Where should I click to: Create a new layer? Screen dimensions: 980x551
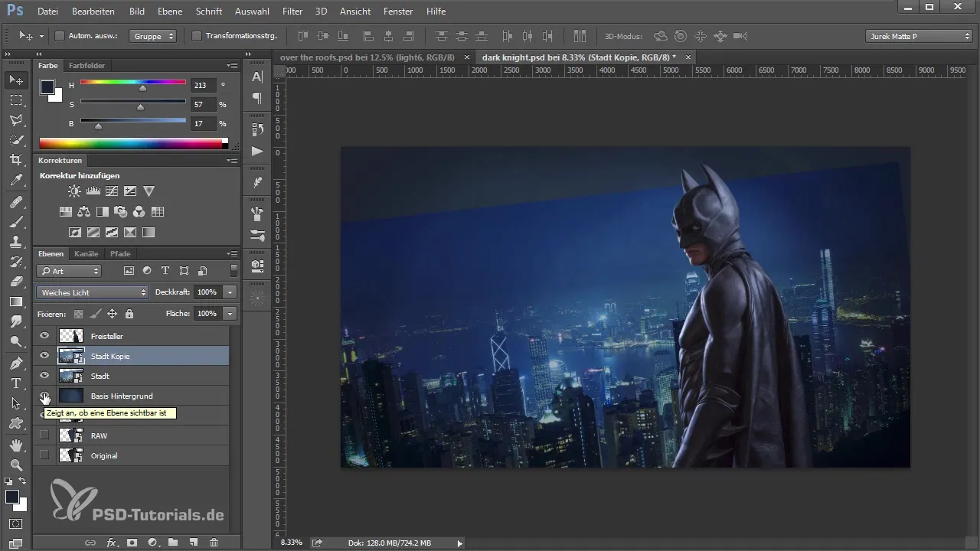pos(193,543)
